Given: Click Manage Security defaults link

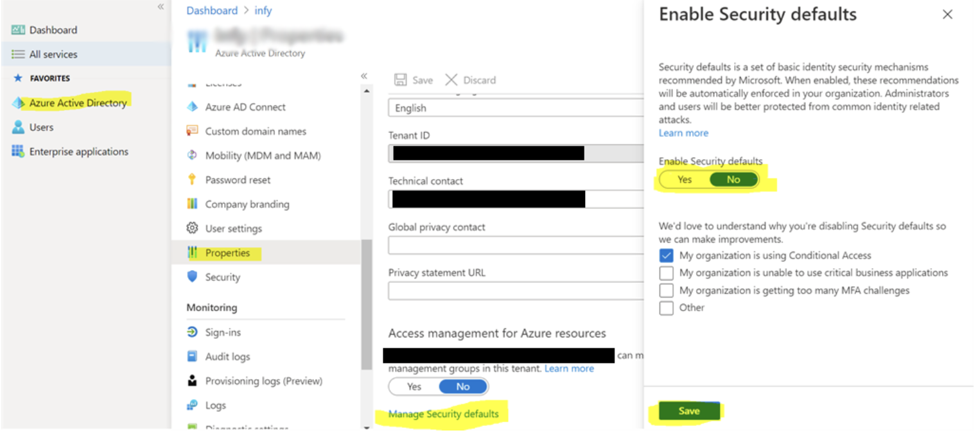Looking at the screenshot, I should [x=443, y=414].
